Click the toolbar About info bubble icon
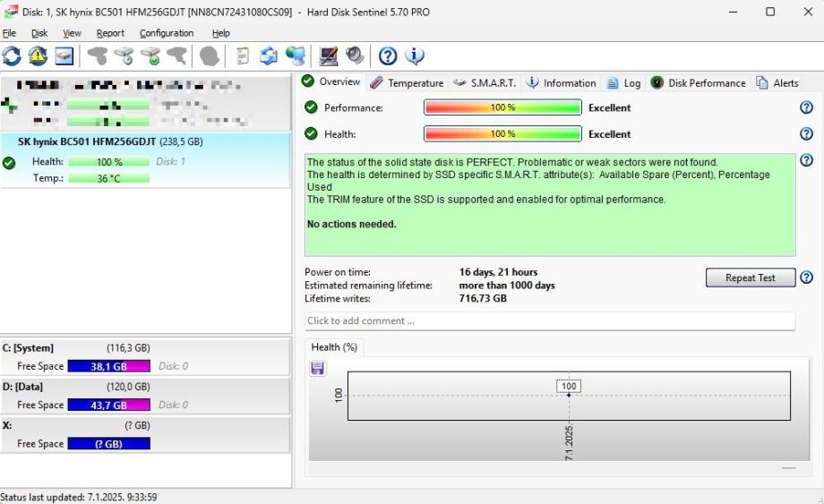 coord(415,56)
